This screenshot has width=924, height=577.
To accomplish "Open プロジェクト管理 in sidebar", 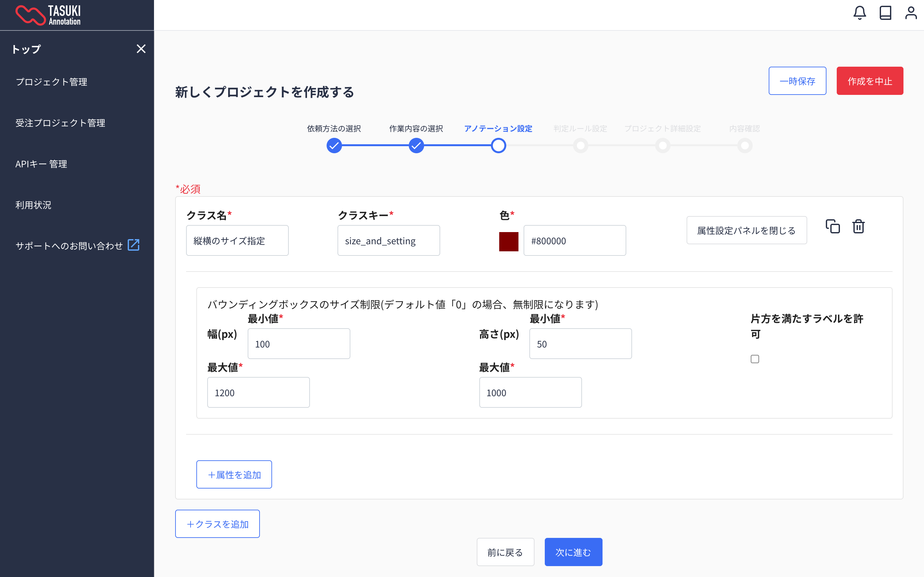I will click(52, 82).
